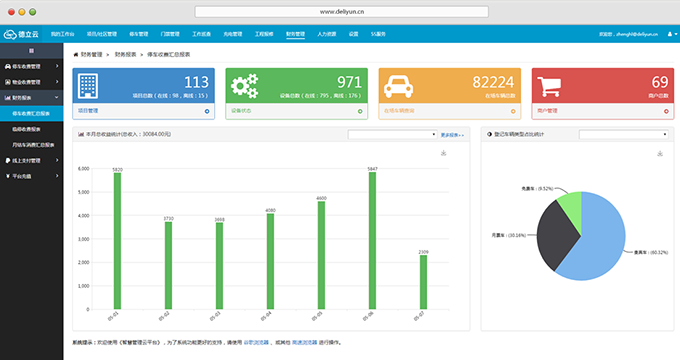Viewport: 680px width, 360px height.
Task: Click the second blue browser link in the footer tip
Action: (x=304, y=343)
